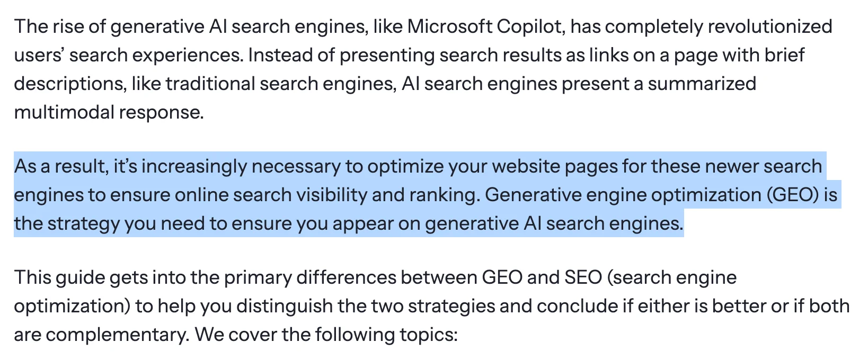Click the phrase "following topics:"
This screenshot has height=360, width=868.
(386, 335)
